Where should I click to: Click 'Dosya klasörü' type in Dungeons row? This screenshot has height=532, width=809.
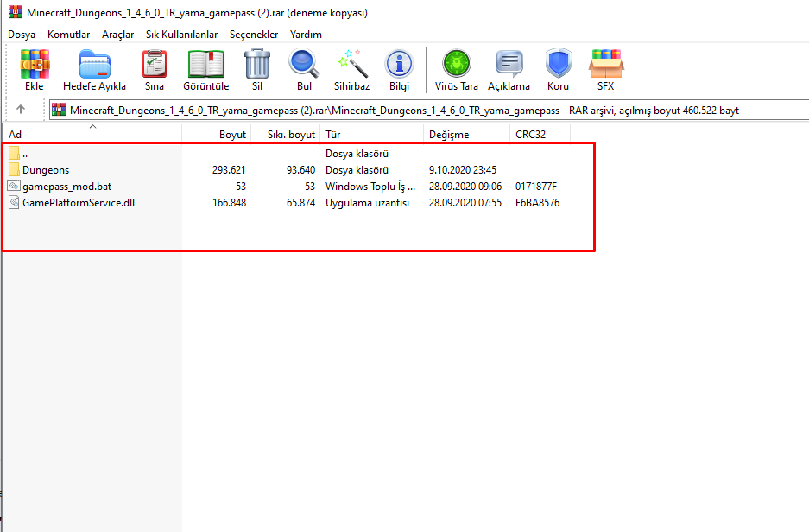[357, 170]
